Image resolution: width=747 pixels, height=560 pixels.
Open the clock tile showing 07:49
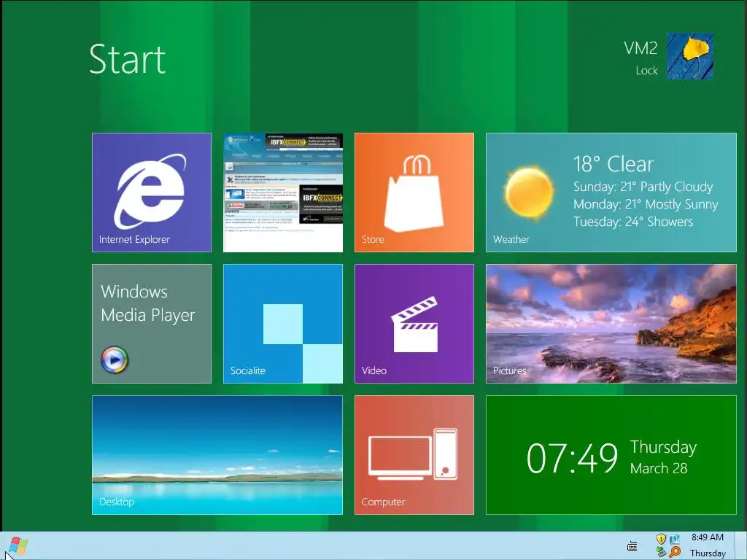[x=611, y=455]
